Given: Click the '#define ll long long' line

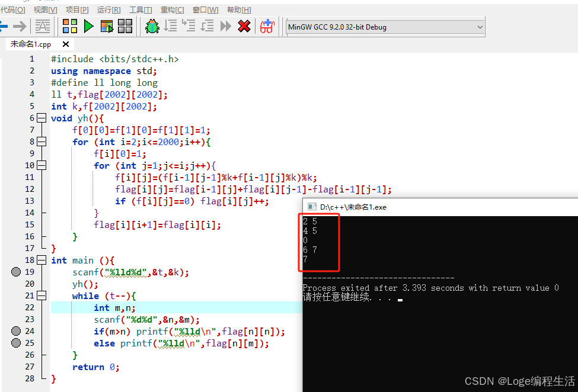Looking at the screenshot, I should (104, 82).
